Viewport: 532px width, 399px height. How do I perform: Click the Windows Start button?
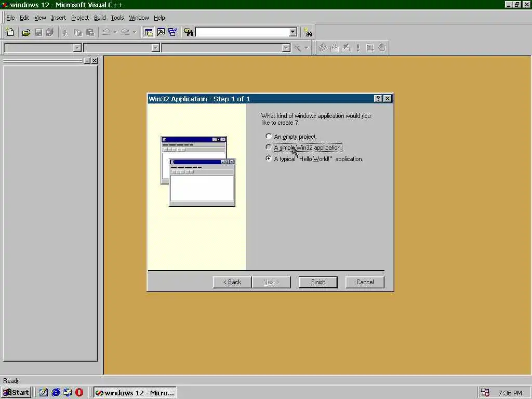coord(16,393)
